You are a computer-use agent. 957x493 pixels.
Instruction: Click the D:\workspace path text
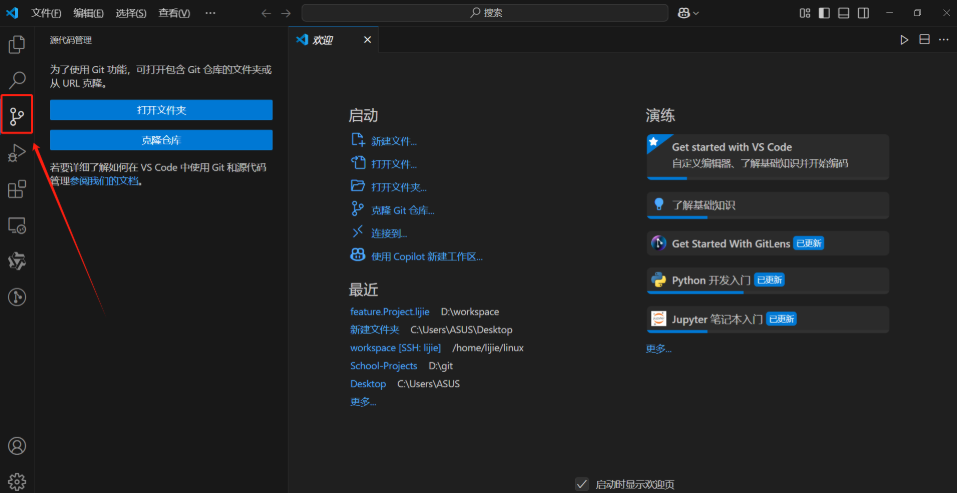pyautogui.click(x=470, y=312)
